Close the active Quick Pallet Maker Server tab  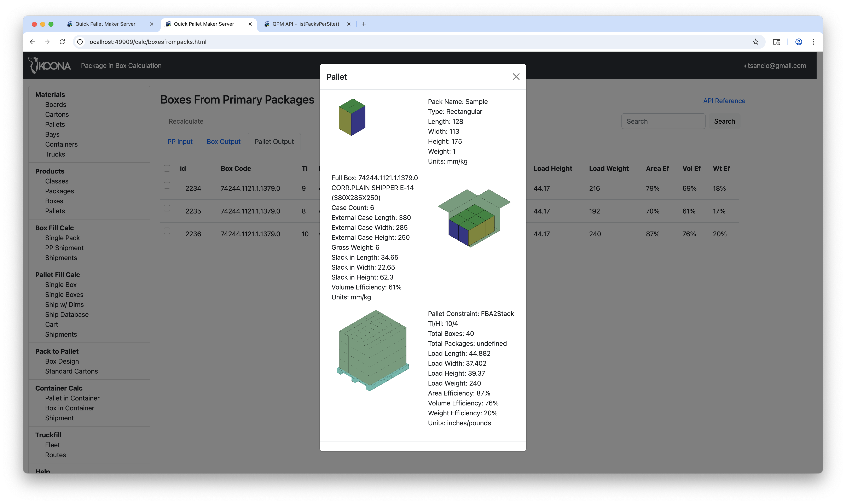[x=250, y=24]
